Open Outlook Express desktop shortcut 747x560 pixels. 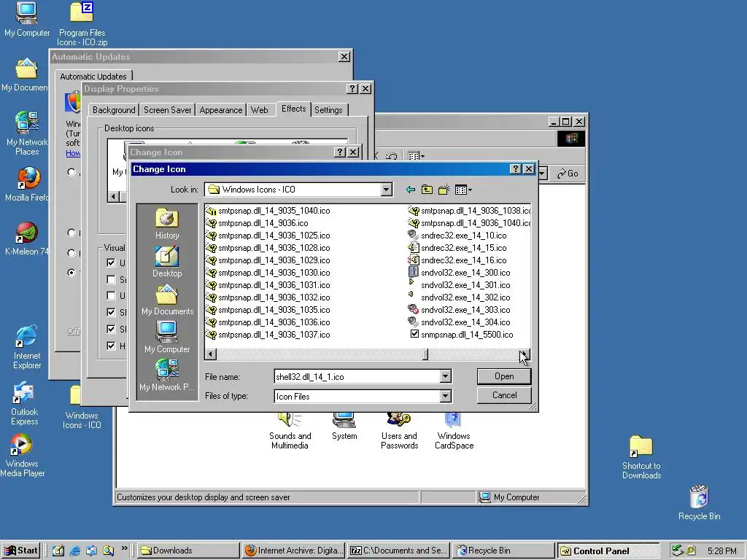(x=24, y=403)
